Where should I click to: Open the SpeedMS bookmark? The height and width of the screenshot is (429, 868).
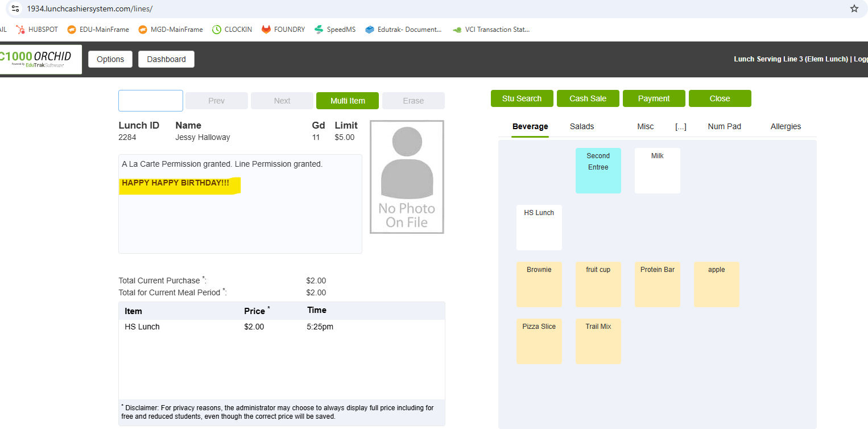[x=334, y=30]
